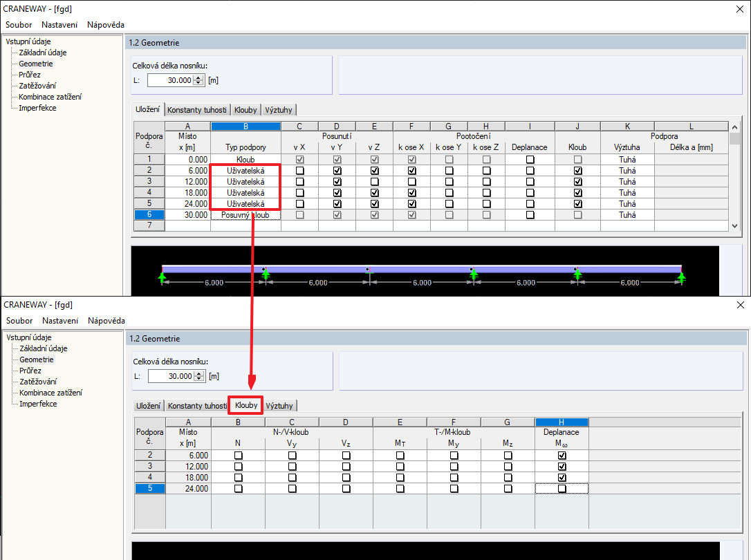Switch to Konstanty tuhosti tab in upper window

click(x=197, y=110)
